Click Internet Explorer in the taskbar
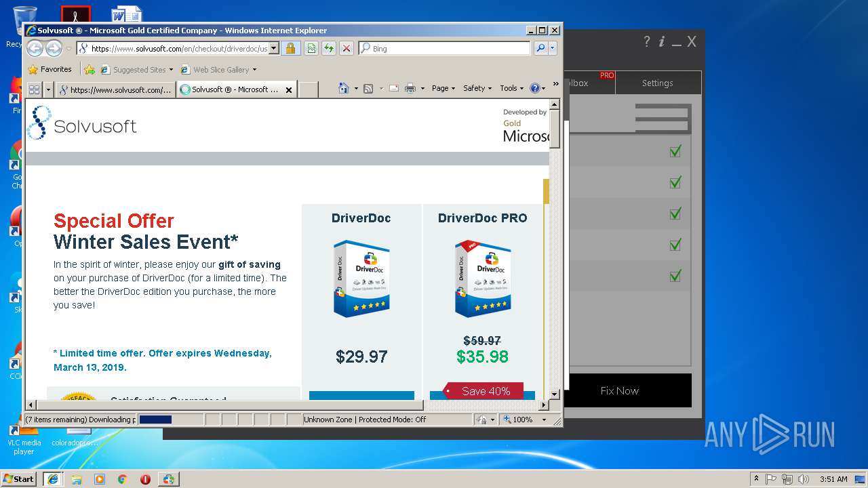 53,479
